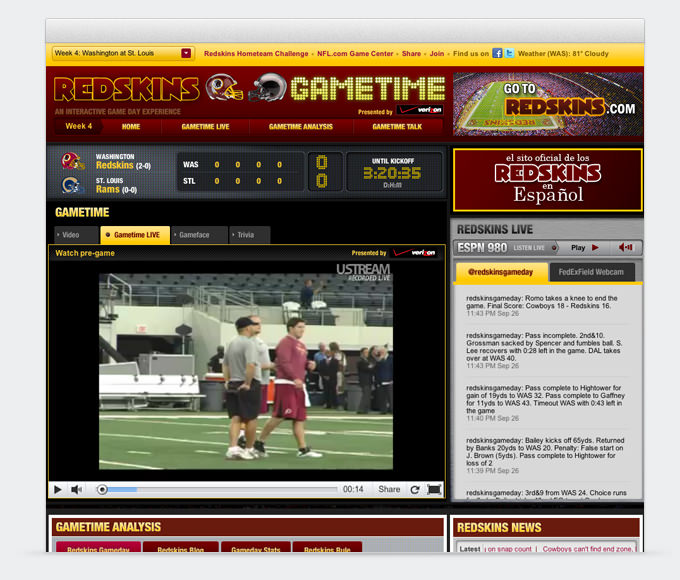Open the Redskins Blog analysis tab
Viewport: 680px width, 580px height.
(x=180, y=547)
